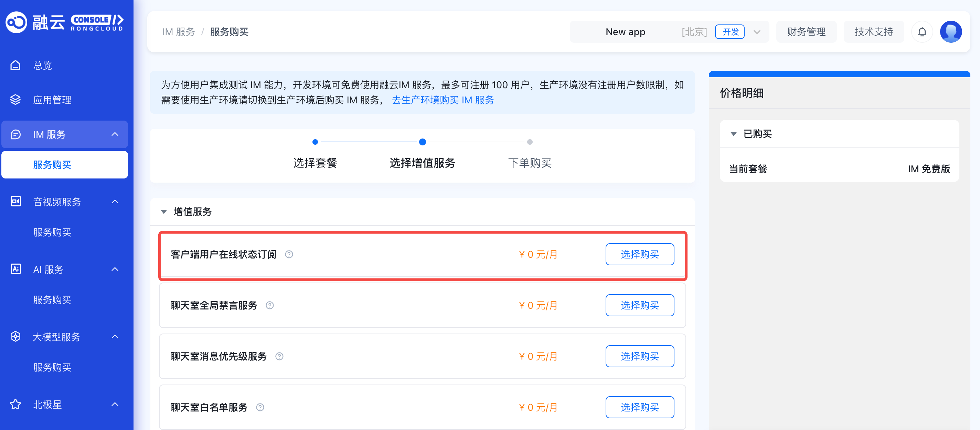Go back to the 选择套餐 step
This screenshot has height=430, width=980.
[x=315, y=163]
